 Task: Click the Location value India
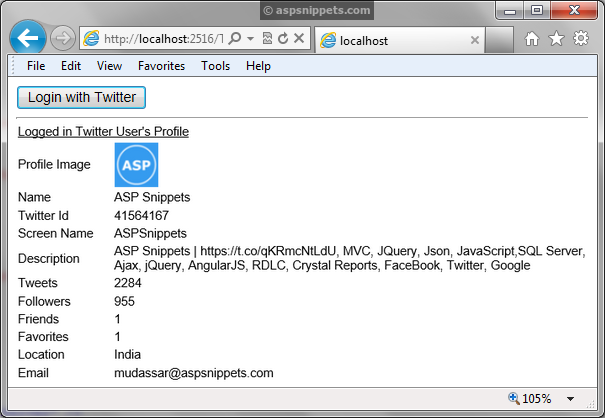[x=127, y=354]
